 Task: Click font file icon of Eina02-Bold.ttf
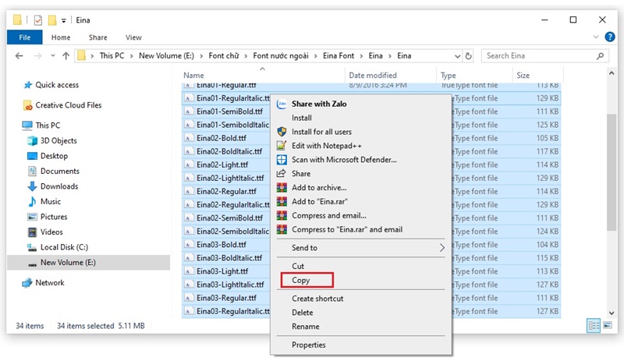(189, 138)
